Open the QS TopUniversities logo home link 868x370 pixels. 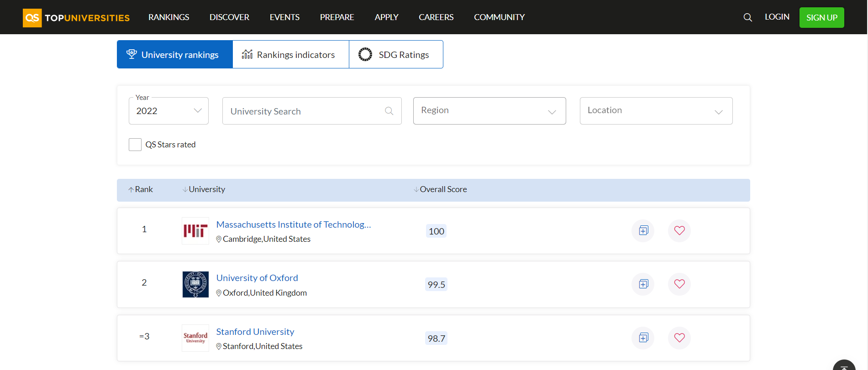click(76, 18)
